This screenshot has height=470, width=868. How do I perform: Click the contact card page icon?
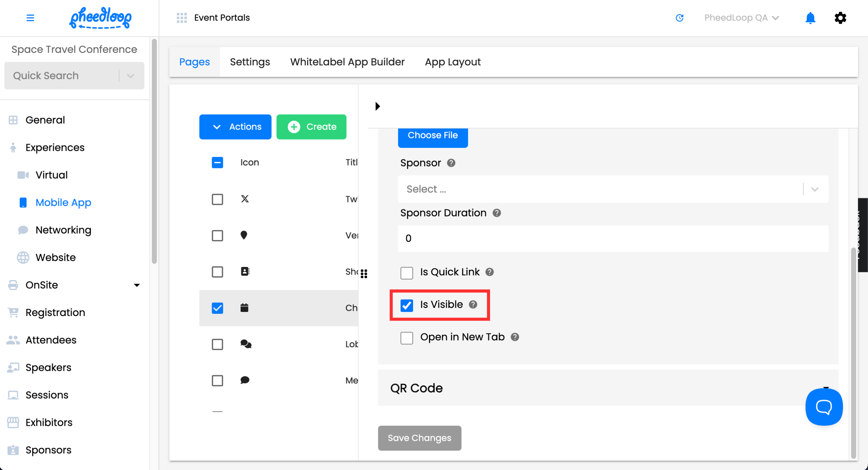pyautogui.click(x=245, y=271)
